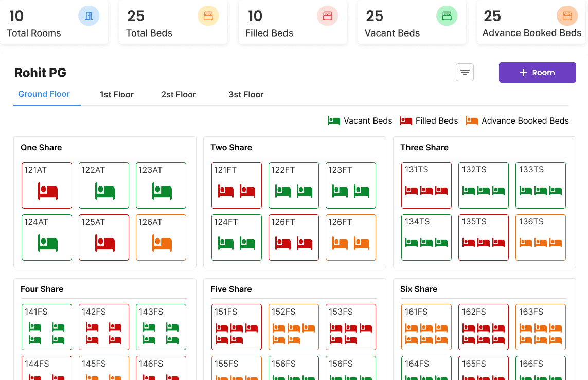Switch to the 2st Floor tab
This screenshot has height=380, width=588.
(x=179, y=94)
